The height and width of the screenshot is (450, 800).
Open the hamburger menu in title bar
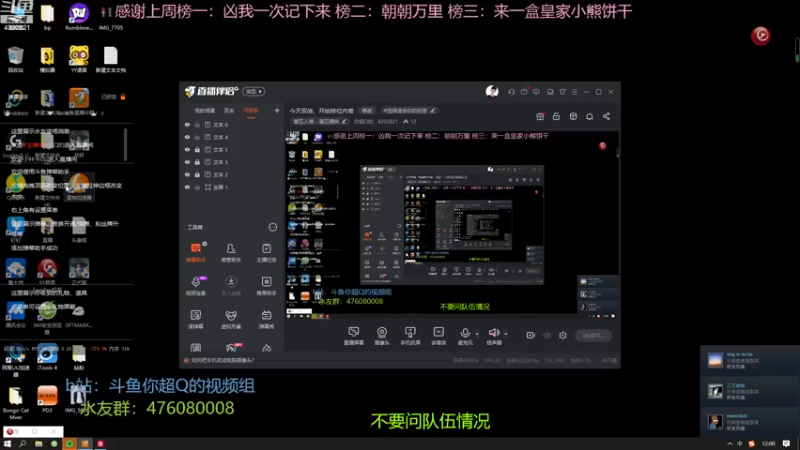[x=574, y=92]
